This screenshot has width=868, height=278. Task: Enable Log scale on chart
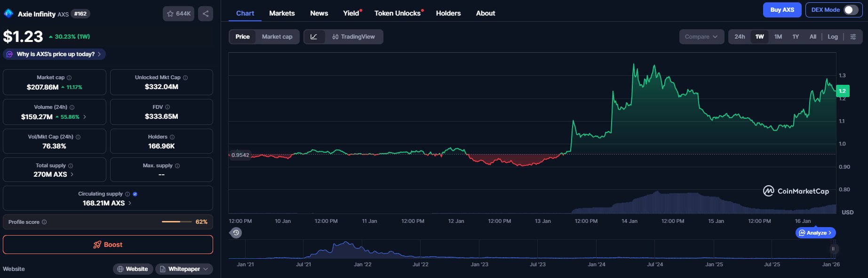click(833, 37)
